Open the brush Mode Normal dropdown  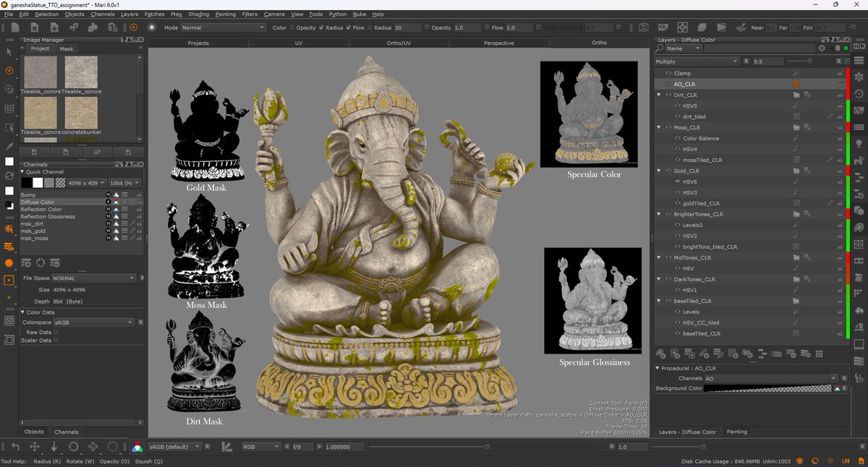point(223,27)
